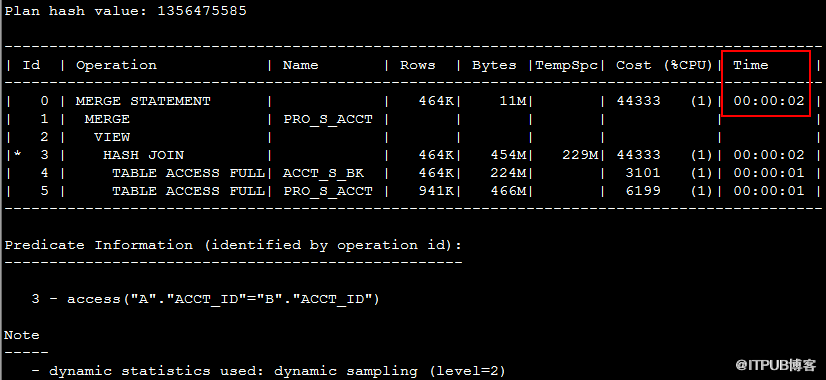
Task: Select PRO_S_ACCT name in MERGE row
Action: click(x=328, y=119)
